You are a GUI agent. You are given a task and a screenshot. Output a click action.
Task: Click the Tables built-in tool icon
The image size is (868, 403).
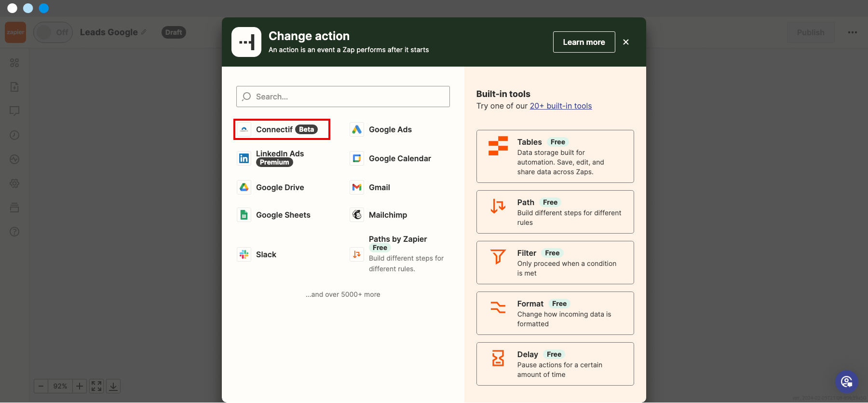(x=498, y=146)
